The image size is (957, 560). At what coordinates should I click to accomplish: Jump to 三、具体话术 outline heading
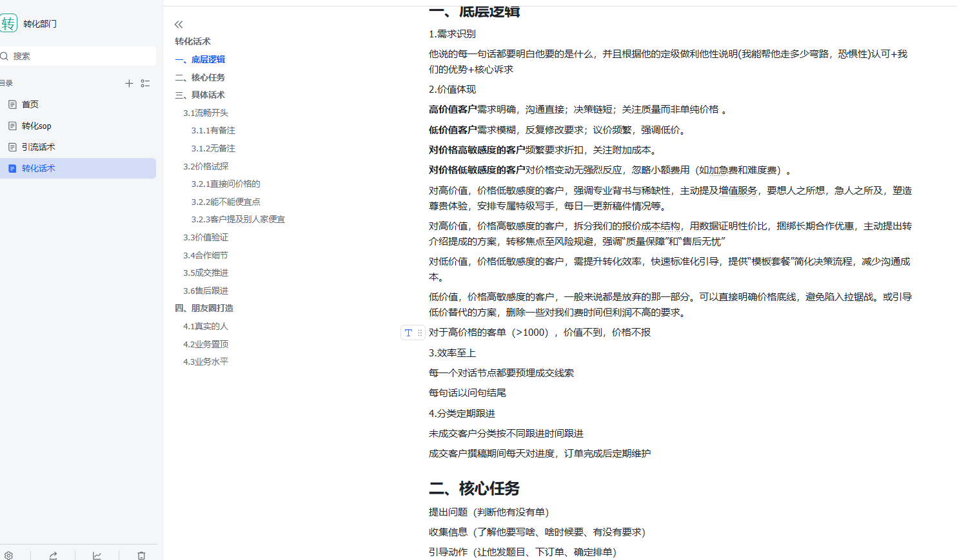pos(200,95)
